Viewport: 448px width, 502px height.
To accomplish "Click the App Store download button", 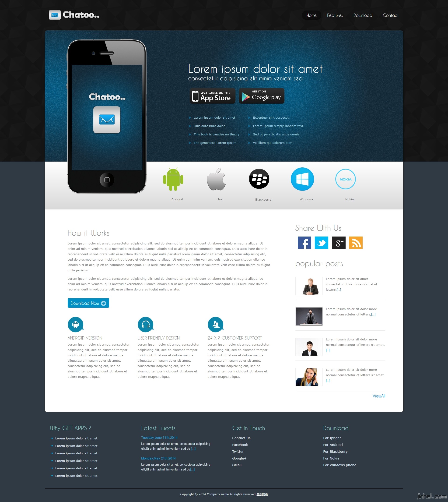I will [211, 96].
